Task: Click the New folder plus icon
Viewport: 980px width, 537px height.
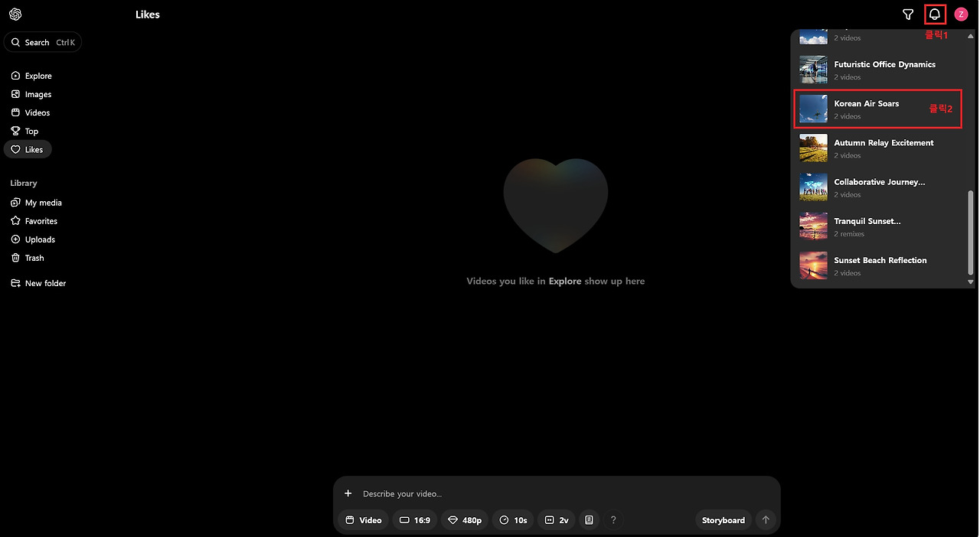Action: tap(15, 283)
